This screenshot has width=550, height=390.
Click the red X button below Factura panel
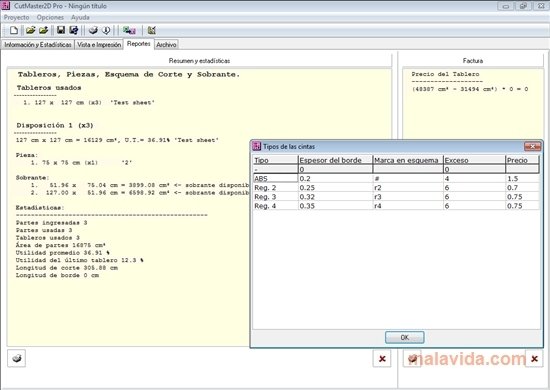pos(534,358)
